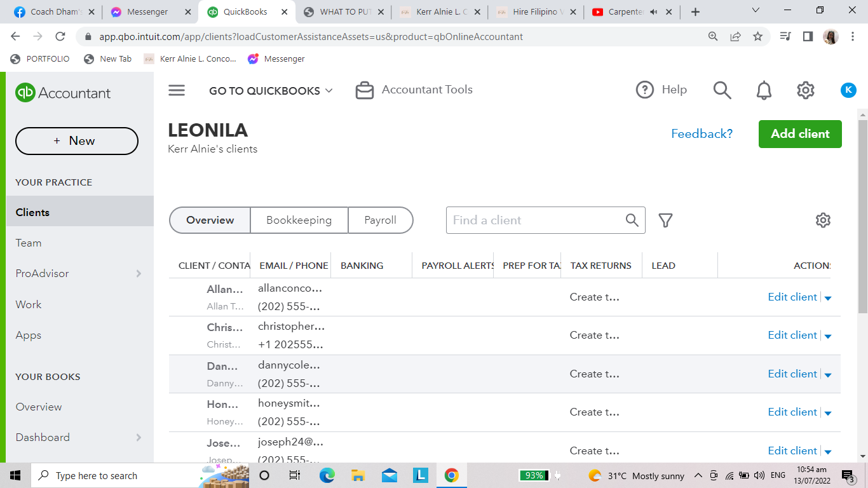Open the Messenger bookmark in bookmarks bar

(x=276, y=58)
